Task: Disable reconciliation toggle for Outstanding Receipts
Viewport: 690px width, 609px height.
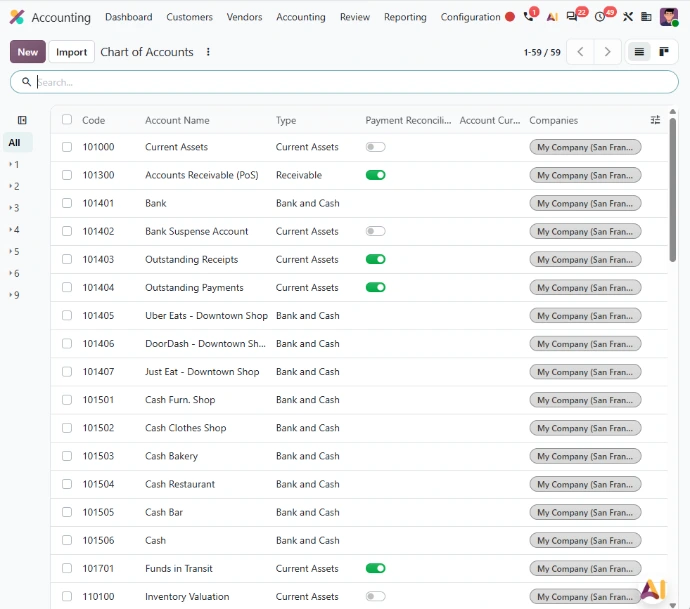Action: (375, 259)
